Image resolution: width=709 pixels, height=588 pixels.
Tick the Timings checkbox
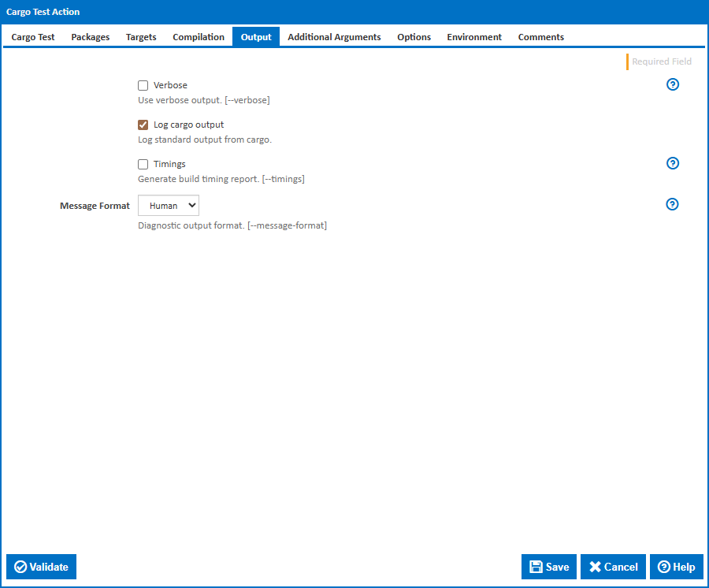143,165
